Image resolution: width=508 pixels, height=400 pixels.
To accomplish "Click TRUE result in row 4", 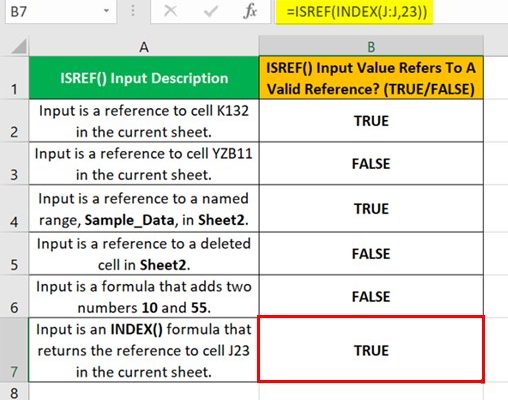I will click(x=371, y=208).
